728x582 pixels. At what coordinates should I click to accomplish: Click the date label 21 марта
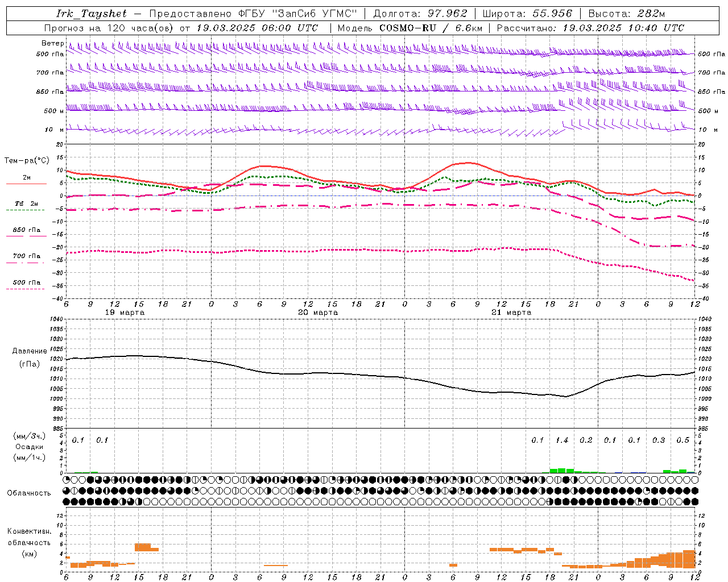coord(511,313)
